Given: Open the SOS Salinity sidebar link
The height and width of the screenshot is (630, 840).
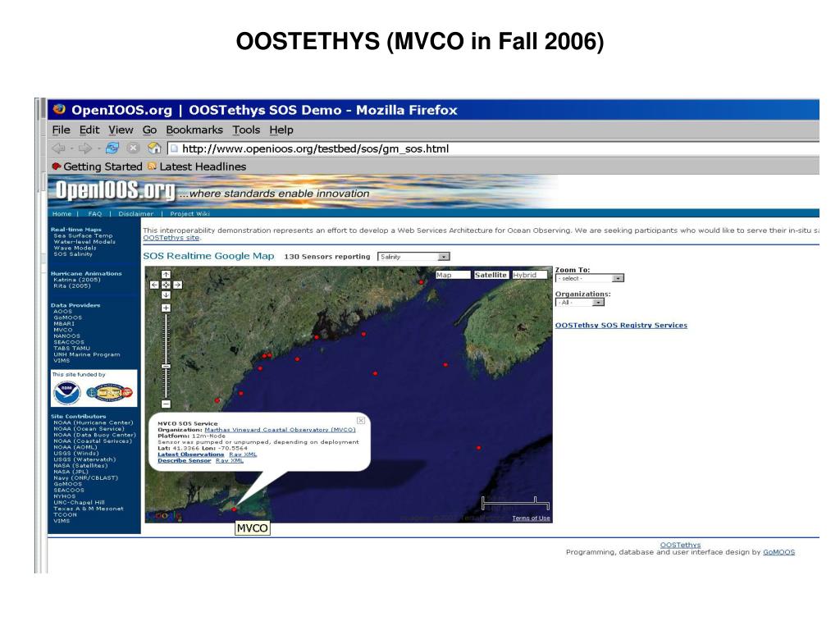Looking at the screenshot, I should point(73,254).
